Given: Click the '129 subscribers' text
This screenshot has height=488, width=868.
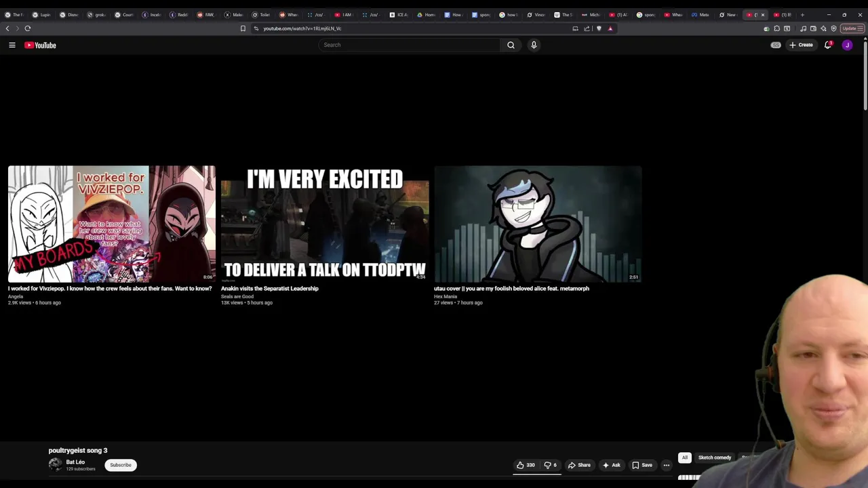Looking at the screenshot, I should 81,469.
